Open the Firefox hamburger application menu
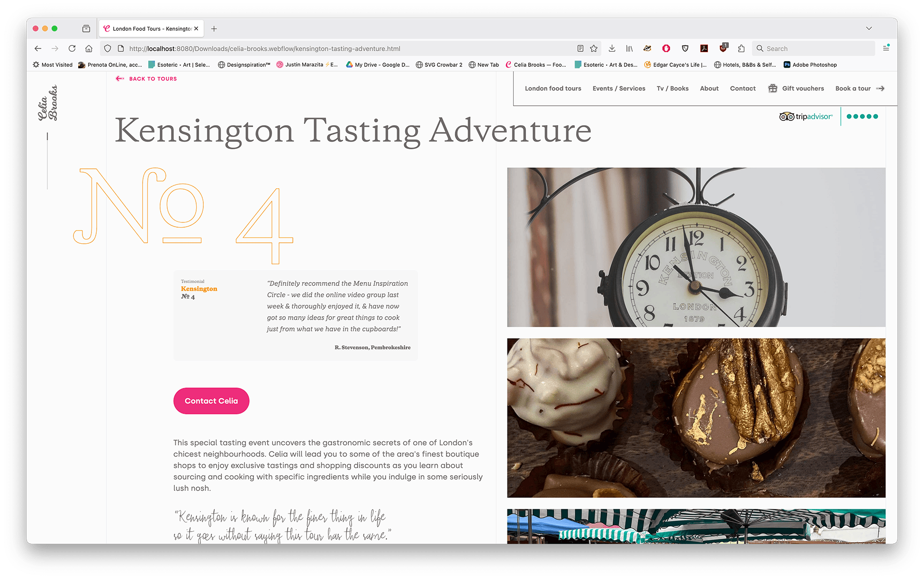924x579 pixels. 886,48
